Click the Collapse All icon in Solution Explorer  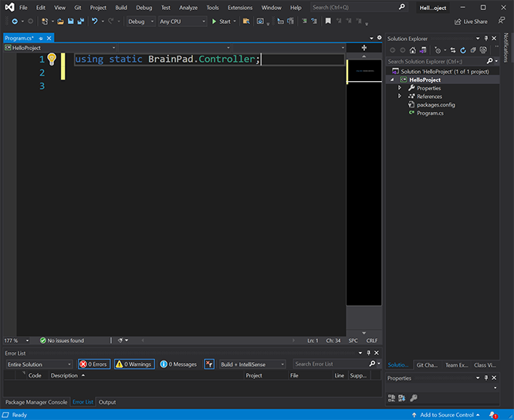(x=473, y=50)
